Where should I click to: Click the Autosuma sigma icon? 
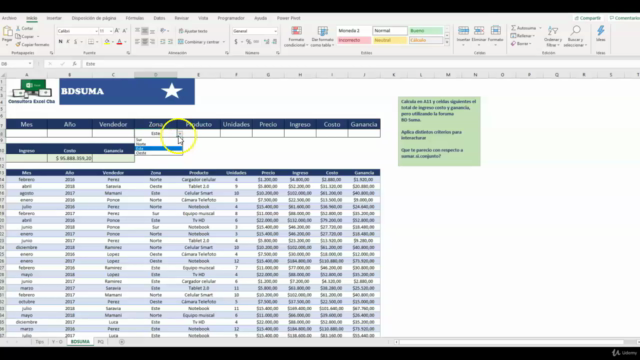point(513,28)
